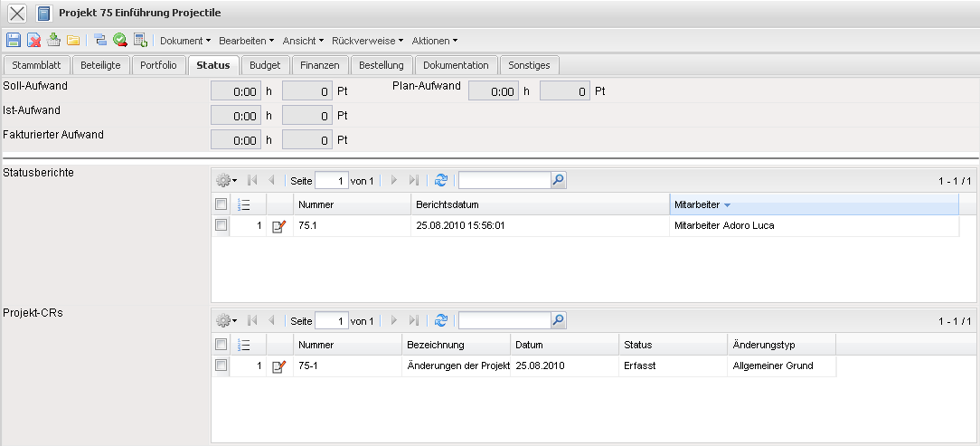Click the yellow folder icon in toolbar
The width and height of the screenshot is (980, 446).
coord(73,40)
